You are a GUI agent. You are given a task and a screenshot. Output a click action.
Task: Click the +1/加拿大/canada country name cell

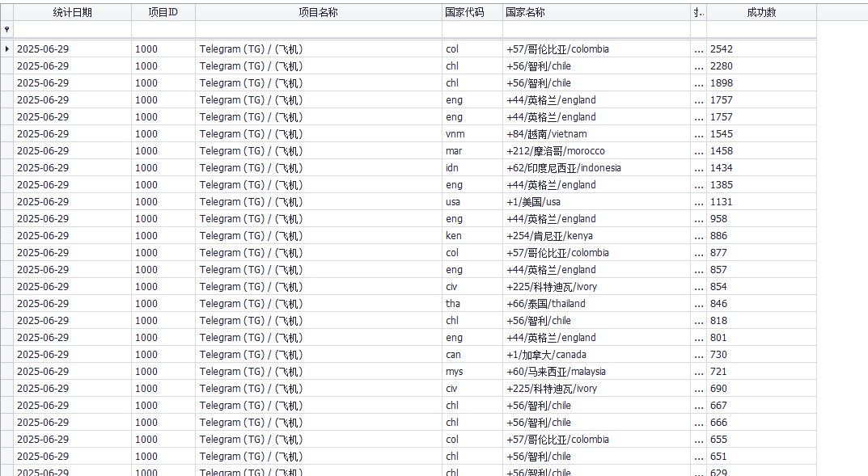(x=597, y=355)
